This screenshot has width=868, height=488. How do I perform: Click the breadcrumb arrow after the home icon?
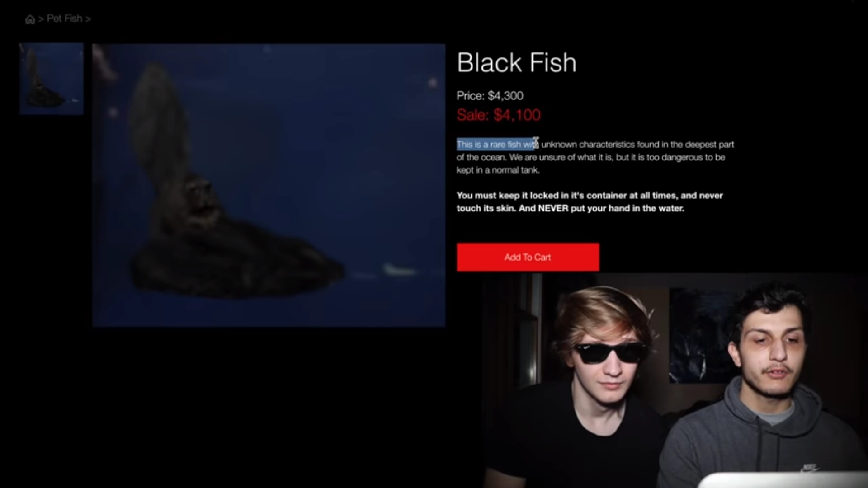click(41, 19)
